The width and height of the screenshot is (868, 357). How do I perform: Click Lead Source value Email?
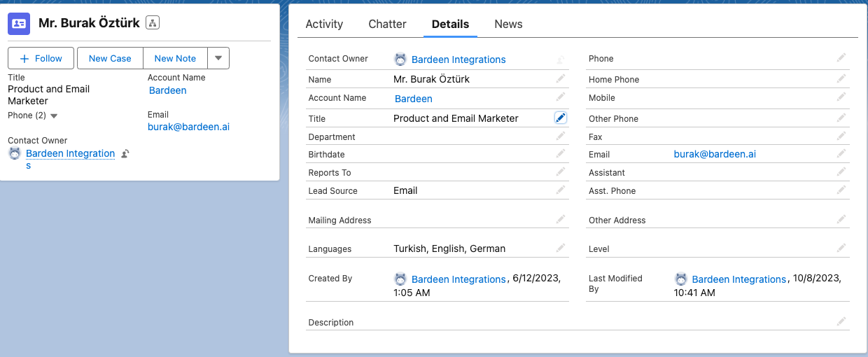pyautogui.click(x=405, y=190)
